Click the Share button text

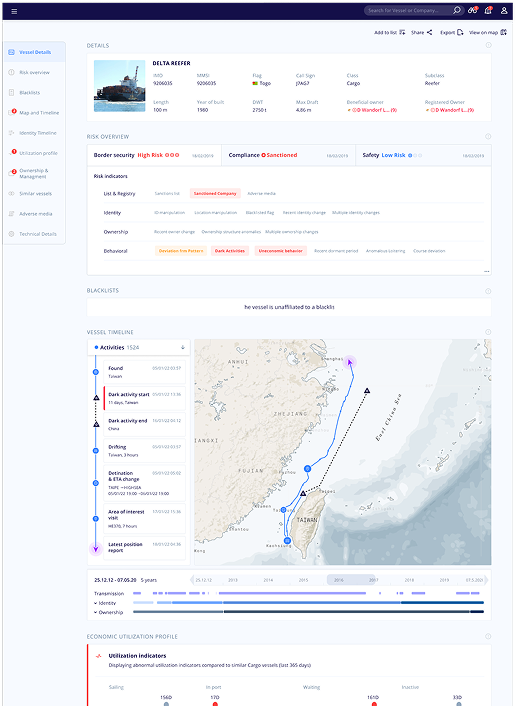point(417,32)
